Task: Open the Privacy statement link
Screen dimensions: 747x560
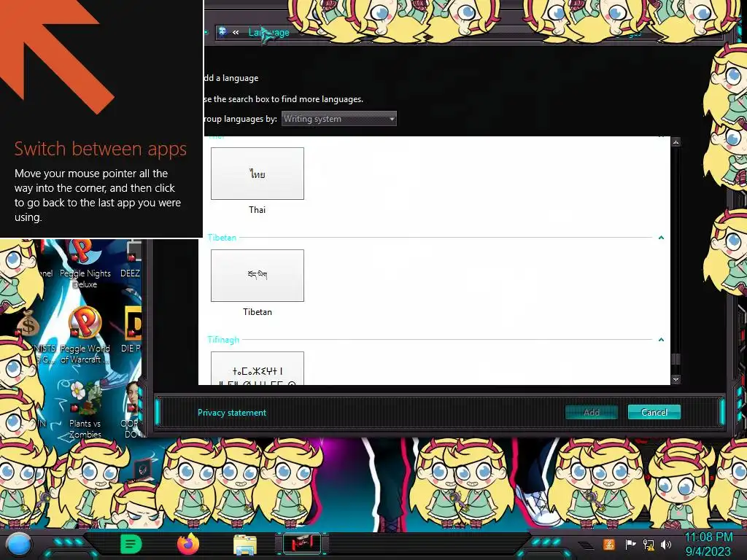Action: tap(232, 413)
